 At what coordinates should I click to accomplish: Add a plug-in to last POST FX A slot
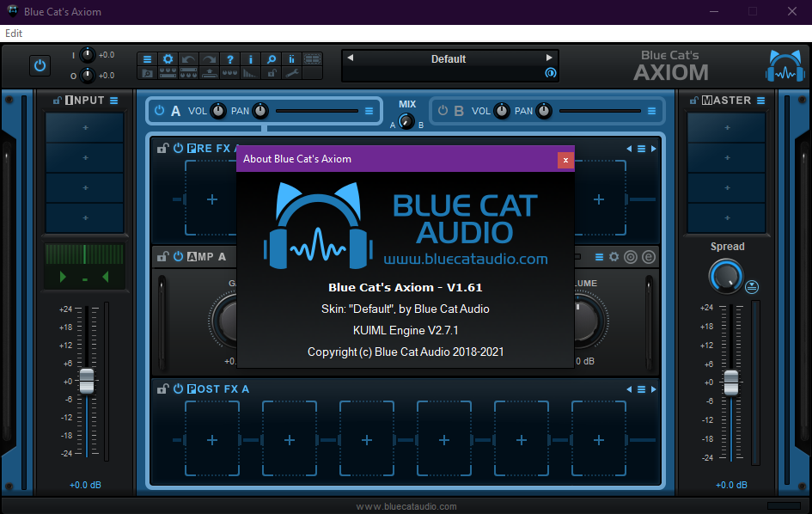[x=599, y=439]
